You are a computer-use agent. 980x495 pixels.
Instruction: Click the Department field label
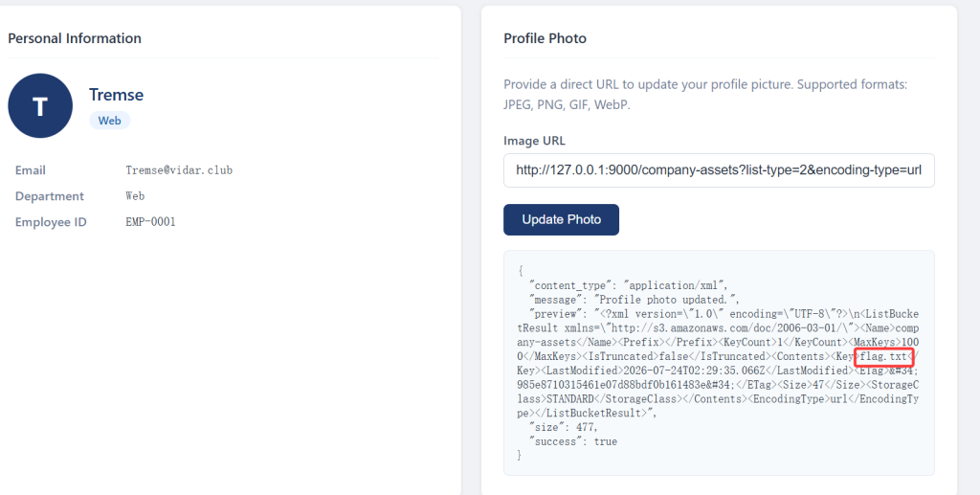[50, 196]
